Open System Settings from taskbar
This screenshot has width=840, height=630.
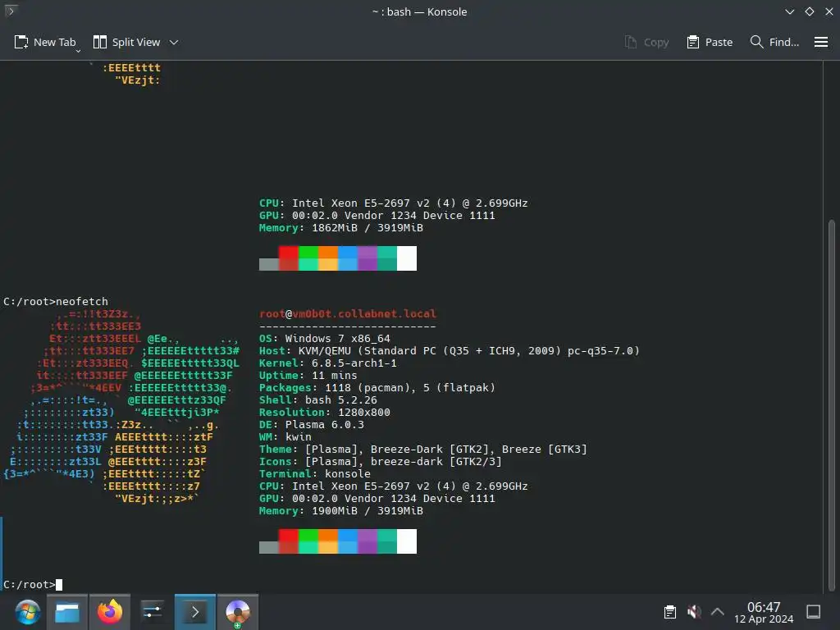coord(152,612)
